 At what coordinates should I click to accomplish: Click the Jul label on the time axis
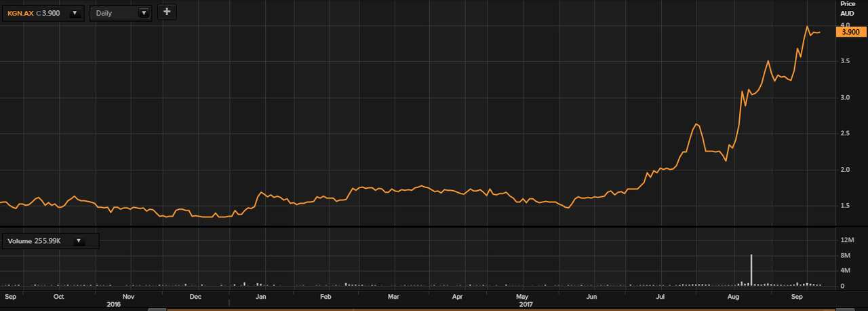coord(660,297)
